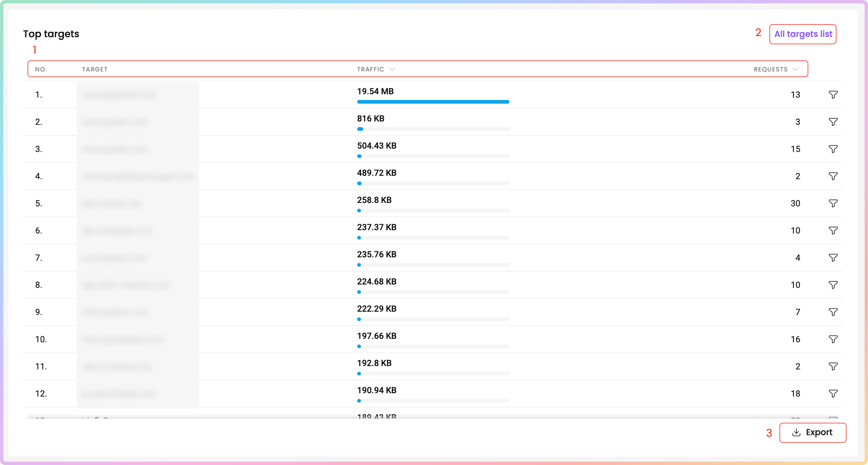This screenshot has height=465, width=868.
Task: Sort table by Requests column chevron
Action: tap(796, 69)
